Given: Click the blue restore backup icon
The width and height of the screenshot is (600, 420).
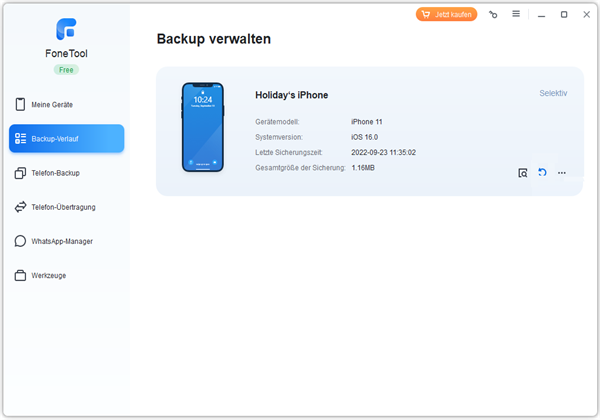Looking at the screenshot, I should click(x=542, y=173).
